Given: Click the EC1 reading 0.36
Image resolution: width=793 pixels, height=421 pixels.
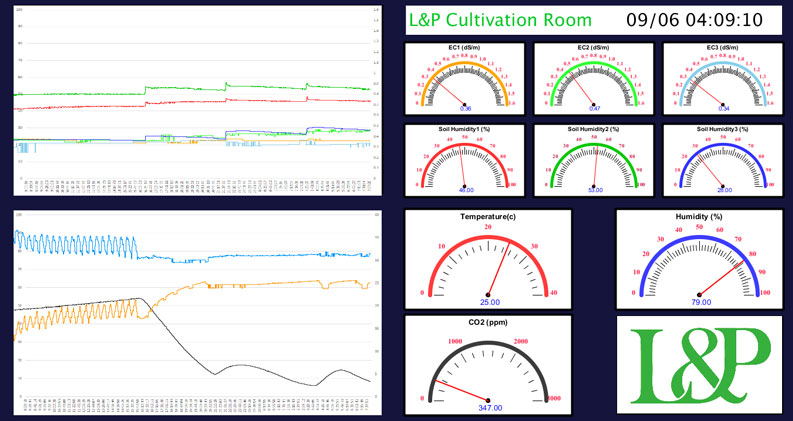Looking at the screenshot, I should (465, 108).
